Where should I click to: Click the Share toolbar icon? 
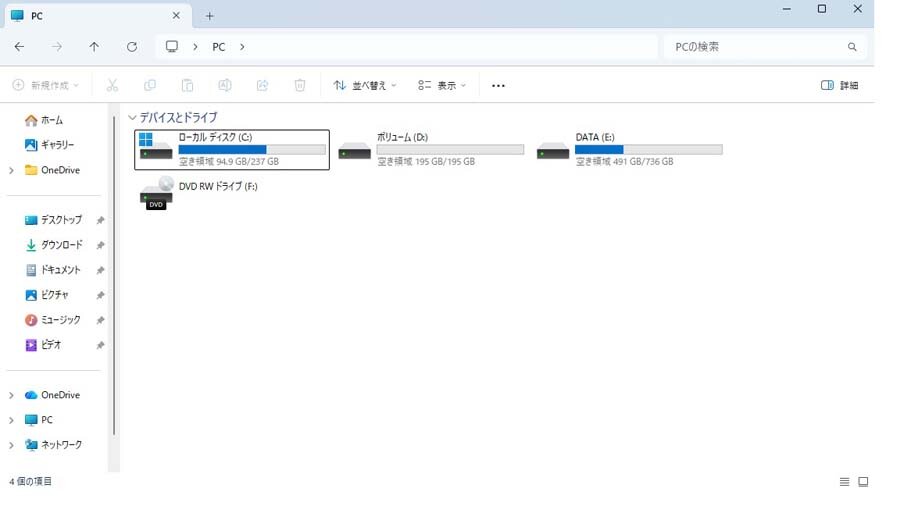[x=262, y=85]
